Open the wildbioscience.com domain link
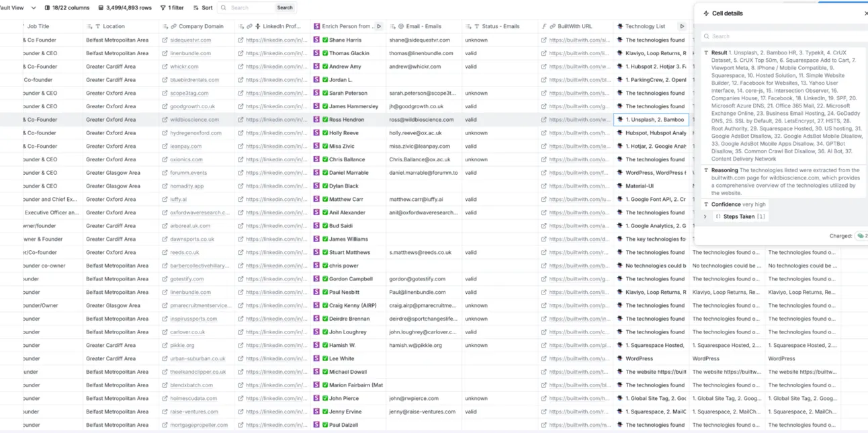 click(x=194, y=120)
